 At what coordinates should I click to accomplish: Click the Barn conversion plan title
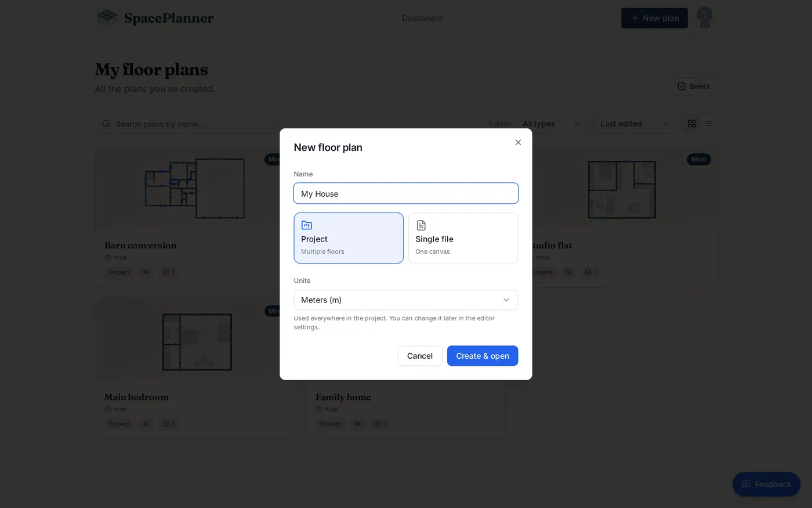pos(140,245)
